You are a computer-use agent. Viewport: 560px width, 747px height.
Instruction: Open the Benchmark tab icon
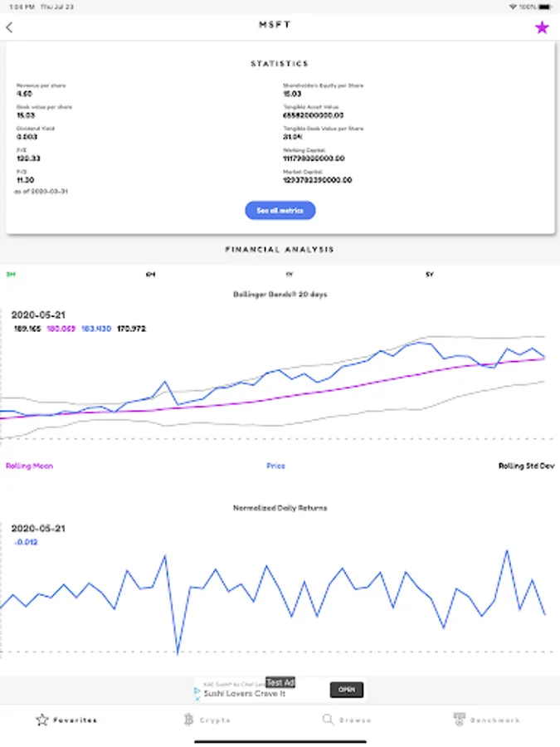pyautogui.click(x=459, y=720)
